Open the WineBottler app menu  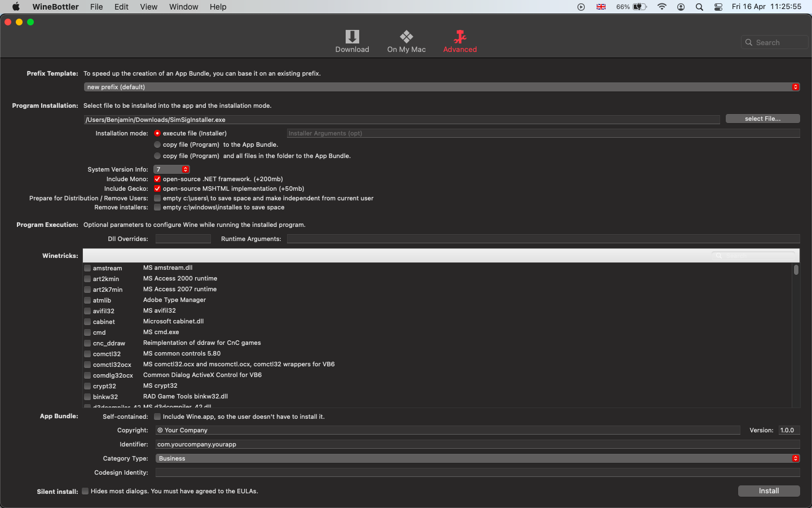coord(55,7)
